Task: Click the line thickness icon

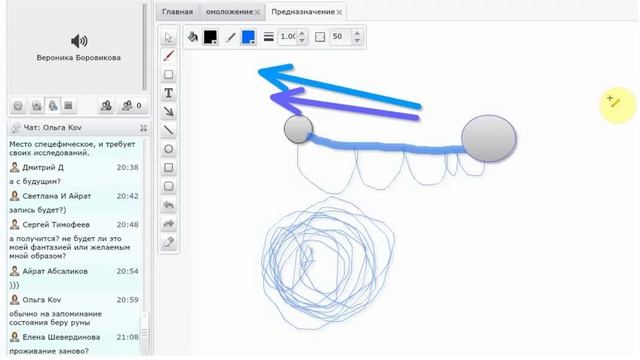Action: tap(269, 37)
